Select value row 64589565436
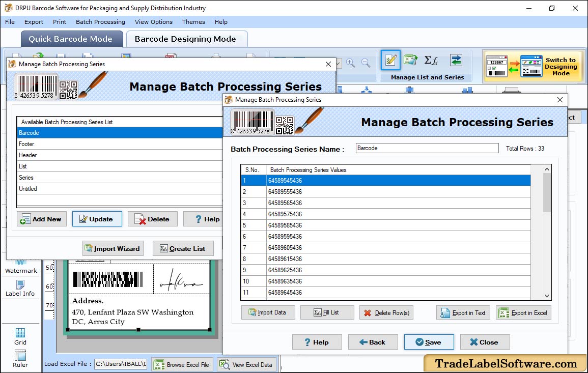 [x=386, y=203]
